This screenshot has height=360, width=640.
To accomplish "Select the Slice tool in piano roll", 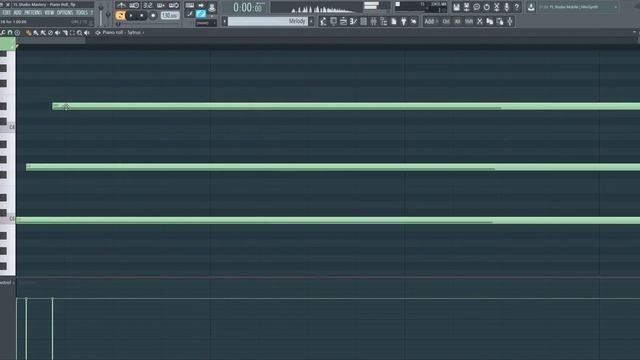I will [x=65, y=32].
